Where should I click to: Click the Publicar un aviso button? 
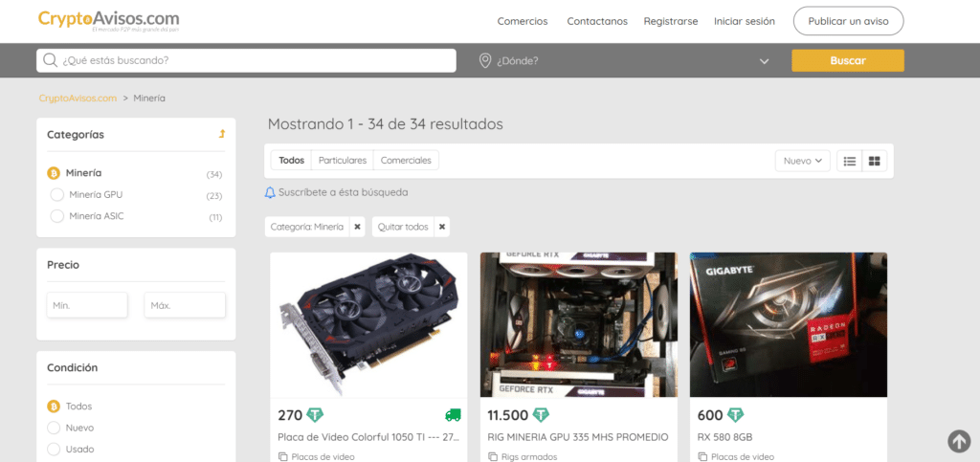[x=848, y=21]
